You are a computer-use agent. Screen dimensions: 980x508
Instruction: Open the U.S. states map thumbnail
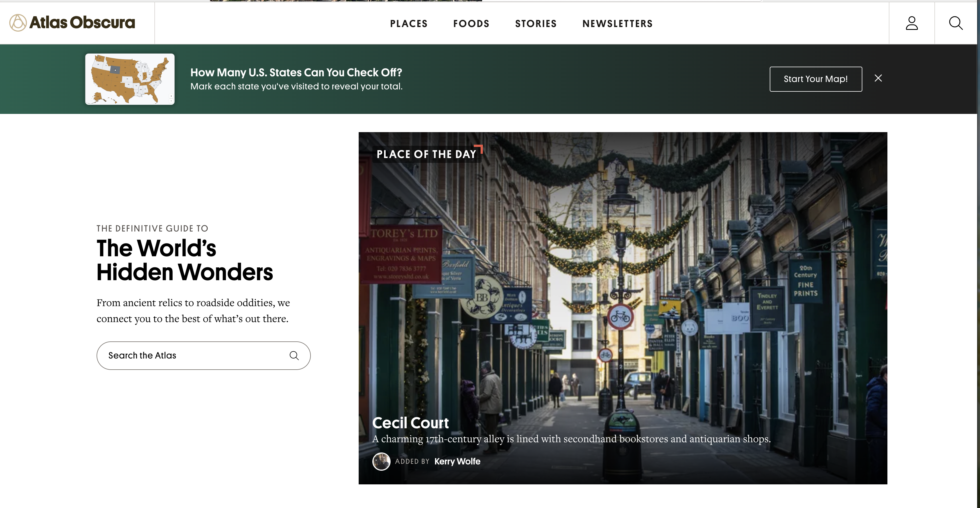tap(130, 79)
